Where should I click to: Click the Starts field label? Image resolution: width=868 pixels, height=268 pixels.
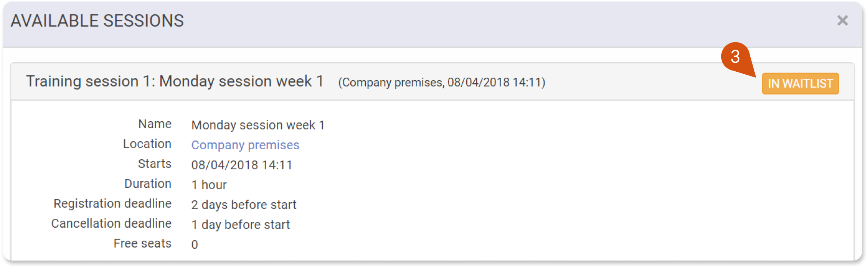(155, 163)
